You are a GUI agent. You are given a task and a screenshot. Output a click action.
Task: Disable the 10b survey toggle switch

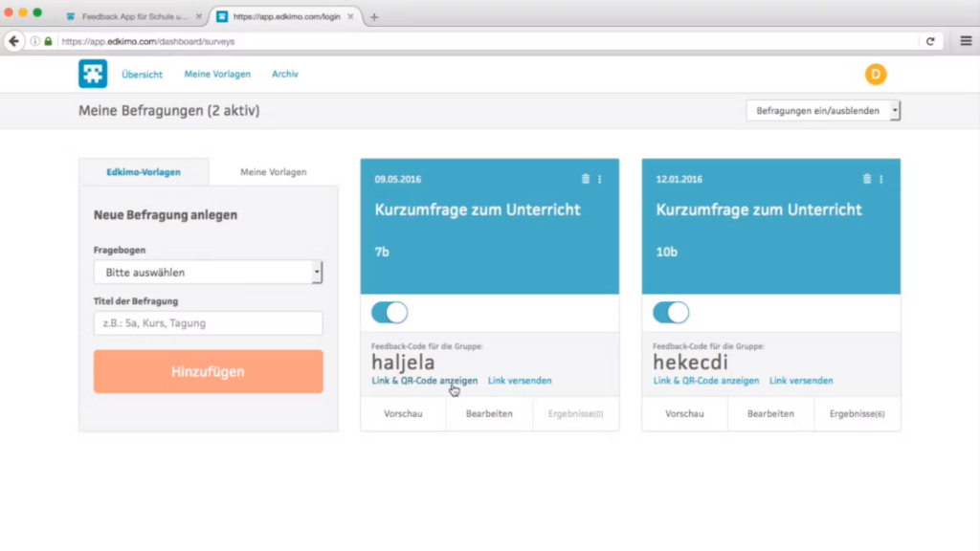click(670, 312)
